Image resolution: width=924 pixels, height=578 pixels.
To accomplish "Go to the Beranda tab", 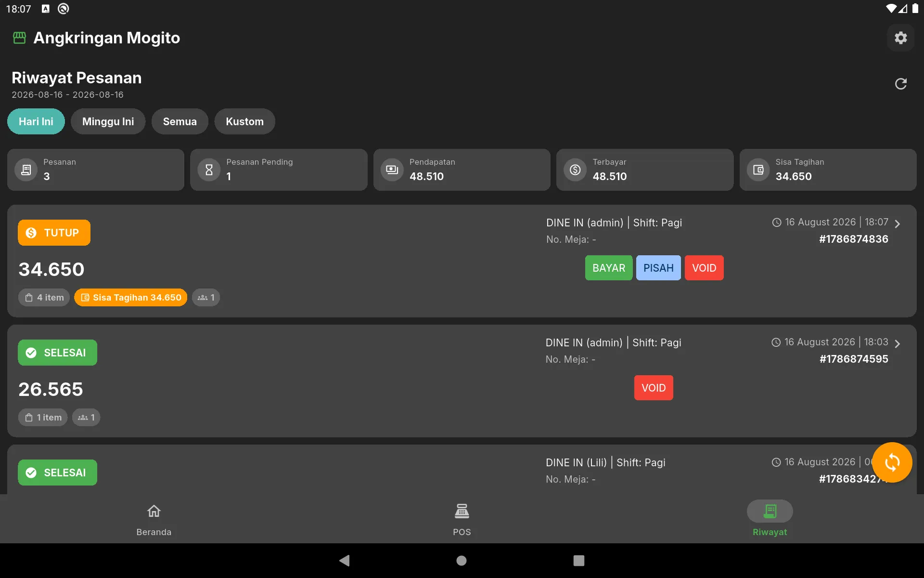I will point(154,519).
